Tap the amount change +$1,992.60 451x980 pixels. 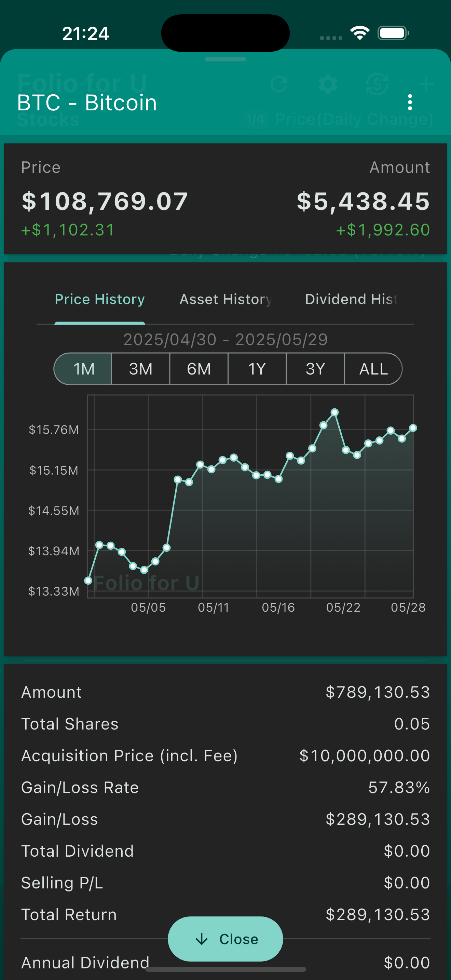pyautogui.click(x=383, y=230)
